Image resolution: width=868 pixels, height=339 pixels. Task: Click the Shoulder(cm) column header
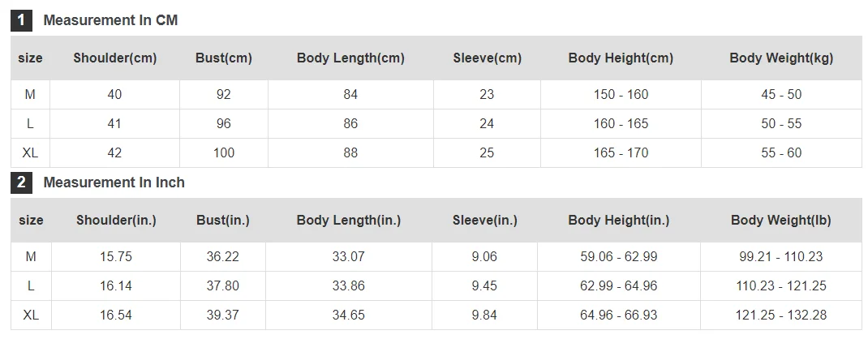[x=115, y=58]
